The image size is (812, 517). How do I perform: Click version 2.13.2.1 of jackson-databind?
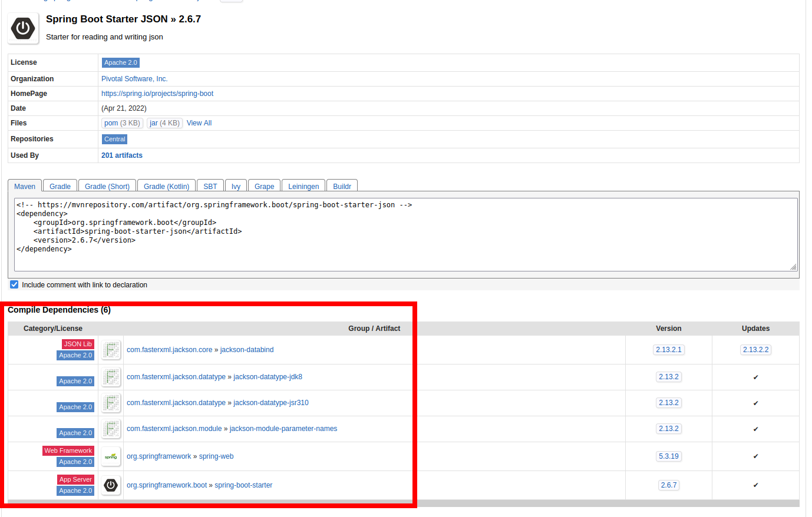(669, 350)
